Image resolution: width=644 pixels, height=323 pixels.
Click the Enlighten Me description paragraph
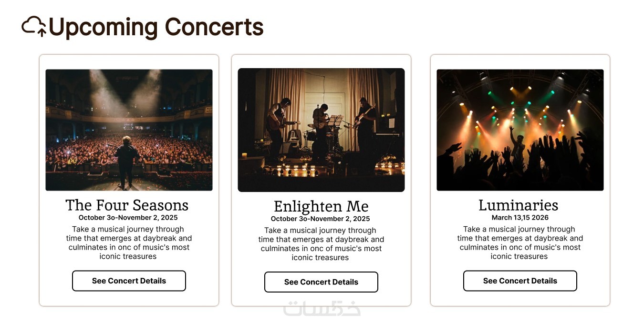point(321,244)
